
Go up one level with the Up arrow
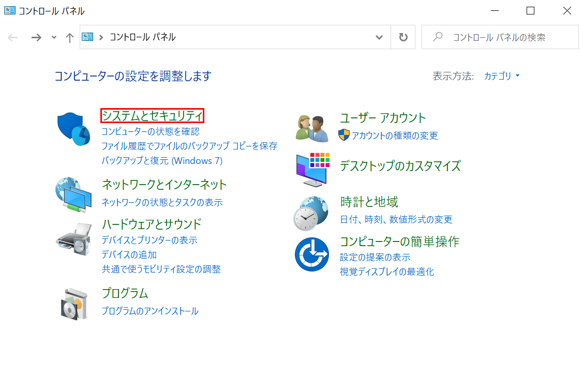coord(69,37)
